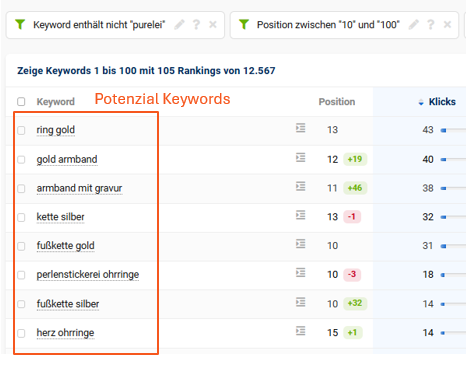Click the +1 position change badge
The height and width of the screenshot is (366, 466).
(353, 332)
